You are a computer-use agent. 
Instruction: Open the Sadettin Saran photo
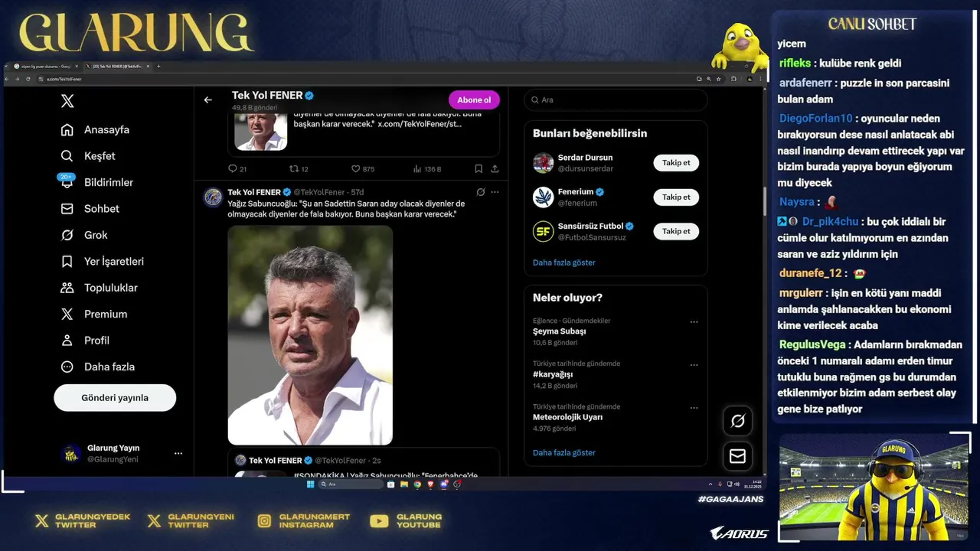[310, 335]
